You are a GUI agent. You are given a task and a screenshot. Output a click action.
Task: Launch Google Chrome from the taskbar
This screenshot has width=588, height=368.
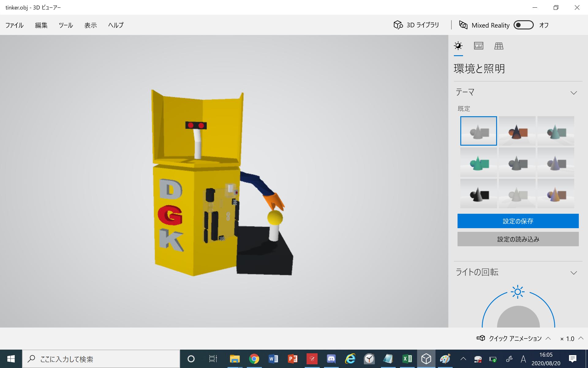254,359
